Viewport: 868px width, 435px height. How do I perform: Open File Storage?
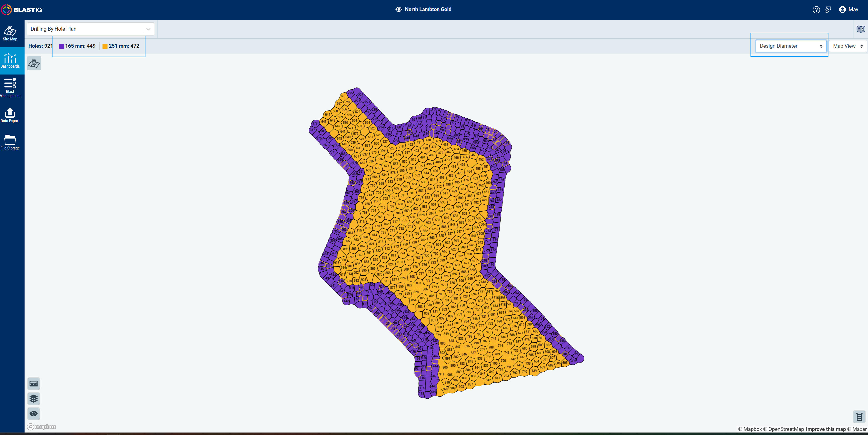pyautogui.click(x=10, y=142)
